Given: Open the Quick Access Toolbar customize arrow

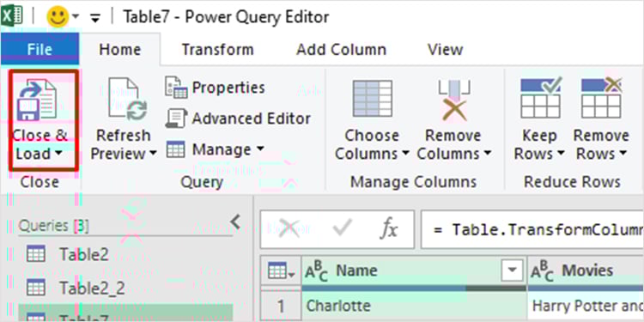Looking at the screenshot, I should [95, 18].
